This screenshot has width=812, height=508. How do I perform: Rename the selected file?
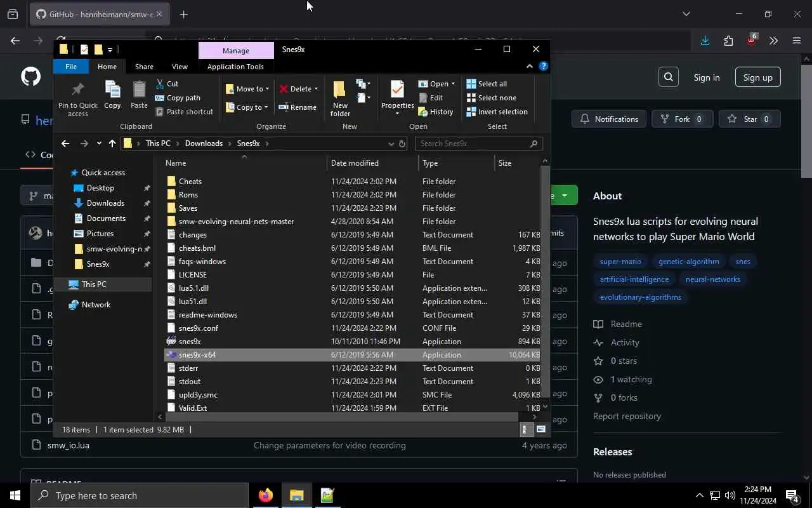(298, 107)
